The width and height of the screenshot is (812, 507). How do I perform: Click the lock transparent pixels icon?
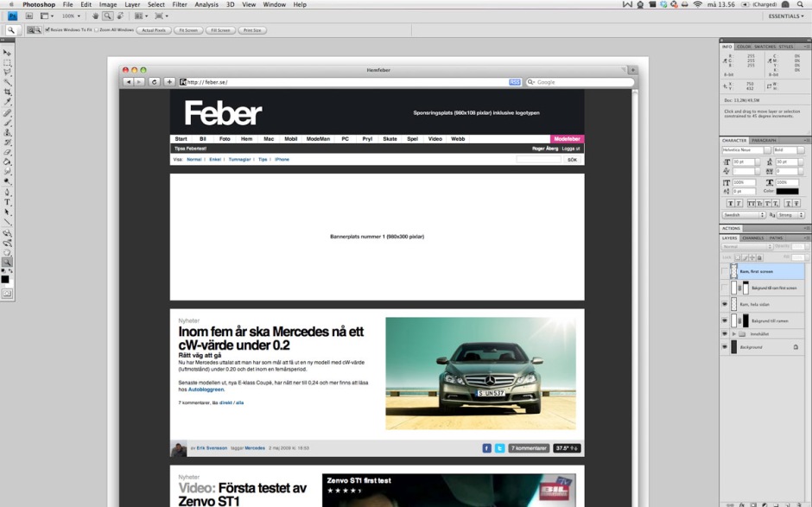coord(738,257)
